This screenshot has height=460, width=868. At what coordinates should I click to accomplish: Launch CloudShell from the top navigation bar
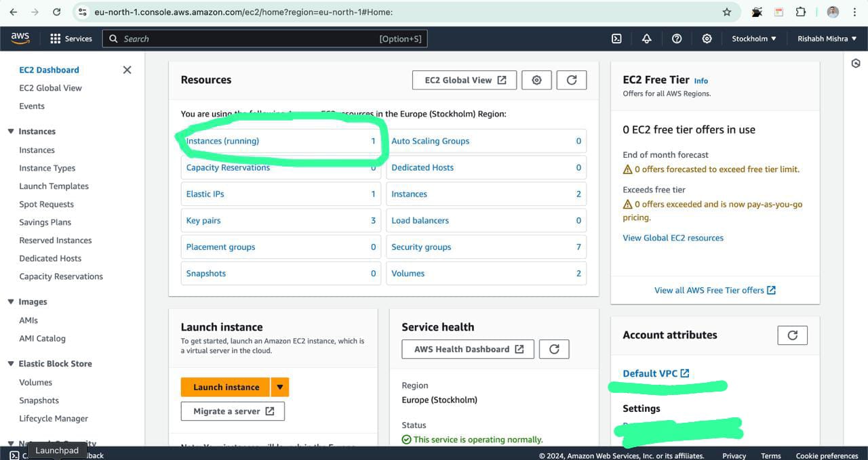click(x=616, y=39)
